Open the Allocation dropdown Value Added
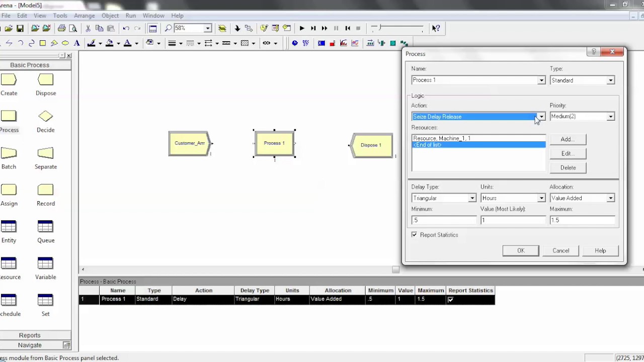The image size is (644, 362). coord(610,198)
